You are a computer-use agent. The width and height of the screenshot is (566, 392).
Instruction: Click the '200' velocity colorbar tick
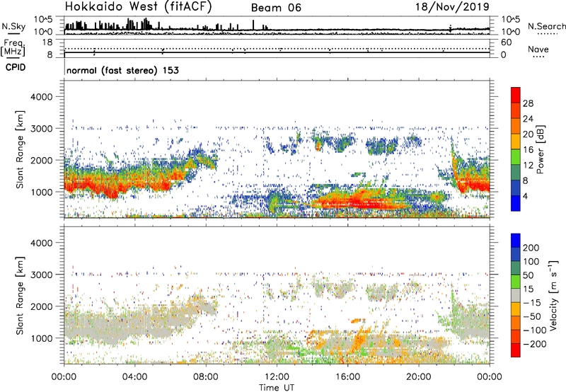531,248
